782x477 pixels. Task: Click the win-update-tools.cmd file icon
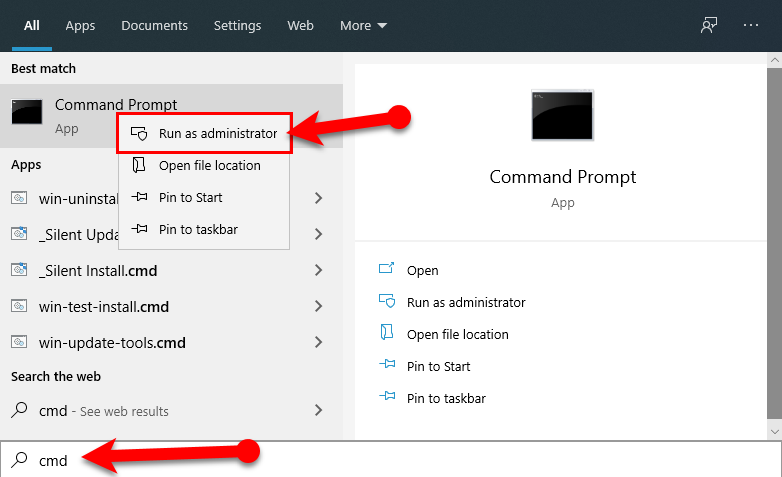point(19,342)
